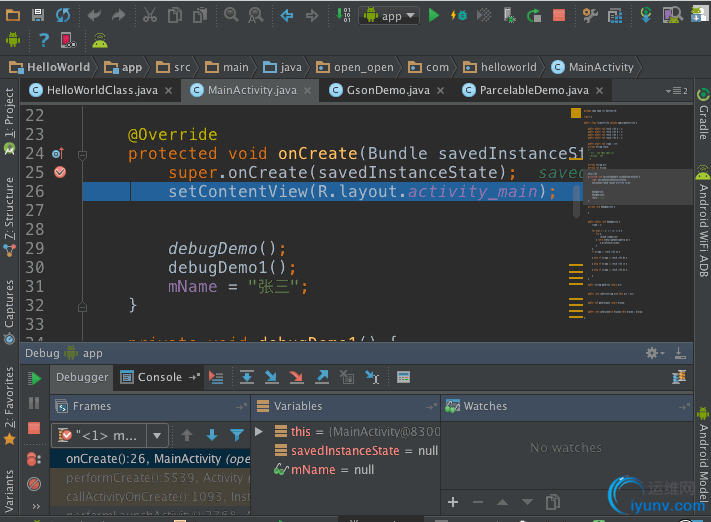This screenshot has height=522, width=711.
Task: Click the next frame down arrow
Action: [212, 435]
